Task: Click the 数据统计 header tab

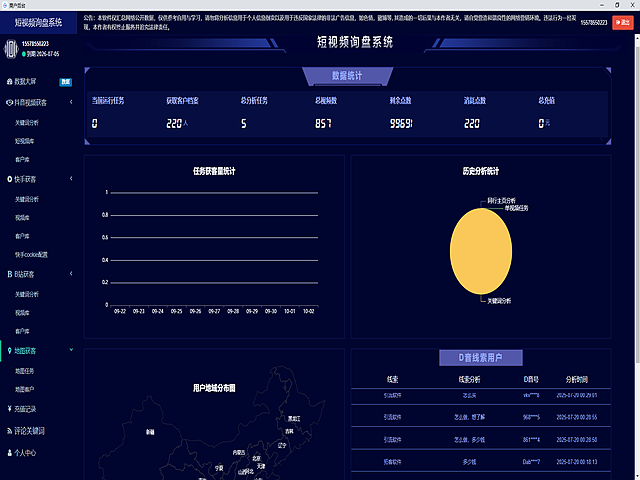Action: coord(346,75)
